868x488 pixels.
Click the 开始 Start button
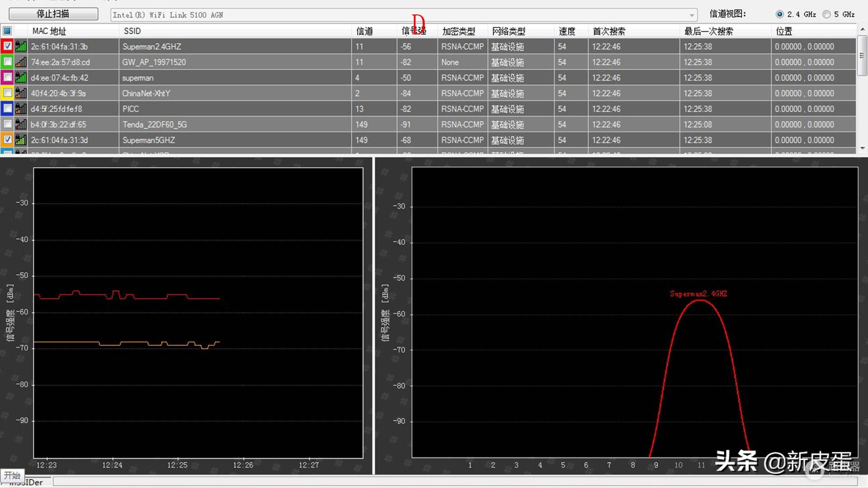(12, 475)
